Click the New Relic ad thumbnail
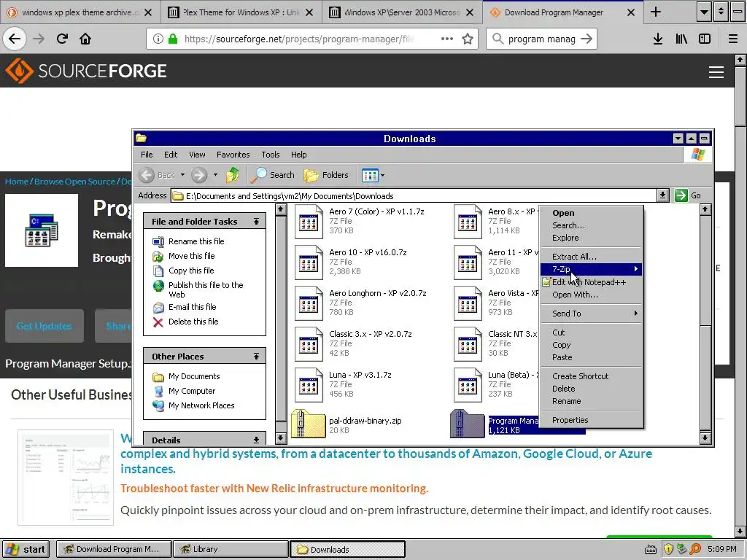This screenshot has width=747, height=560. pyautogui.click(x=66, y=477)
